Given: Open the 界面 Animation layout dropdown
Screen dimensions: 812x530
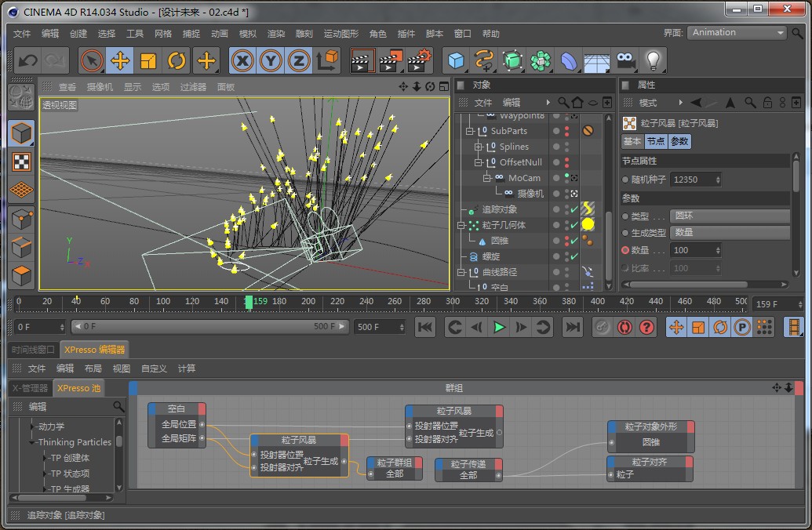Looking at the screenshot, I should (737, 33).
